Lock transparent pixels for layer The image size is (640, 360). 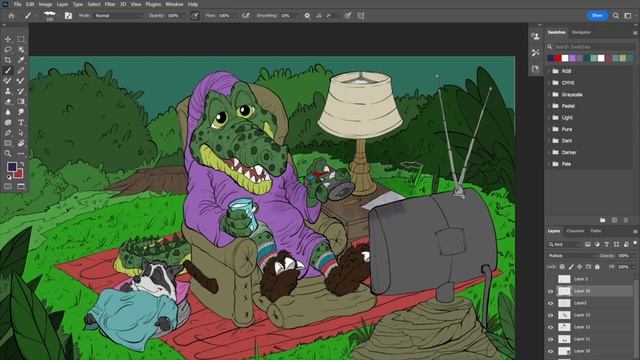point(562,267)
